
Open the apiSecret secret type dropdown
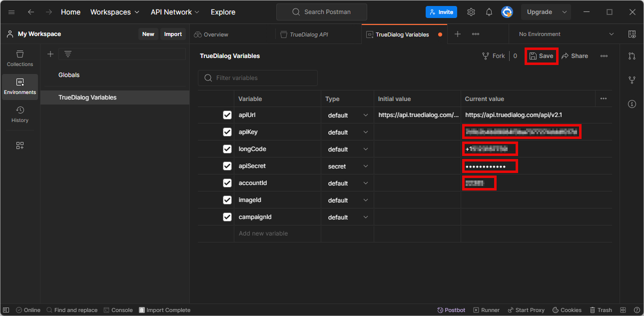tap(347, 166)
